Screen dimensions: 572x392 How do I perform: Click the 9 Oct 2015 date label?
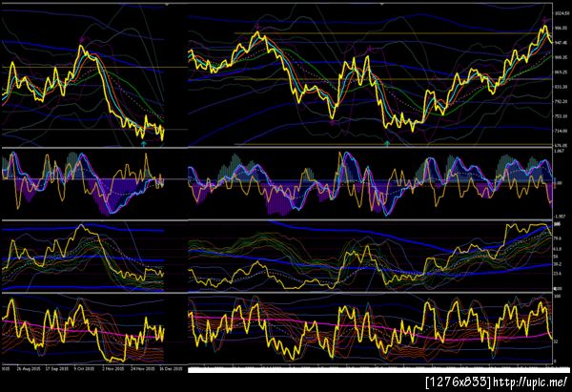[x=84, y=369]
